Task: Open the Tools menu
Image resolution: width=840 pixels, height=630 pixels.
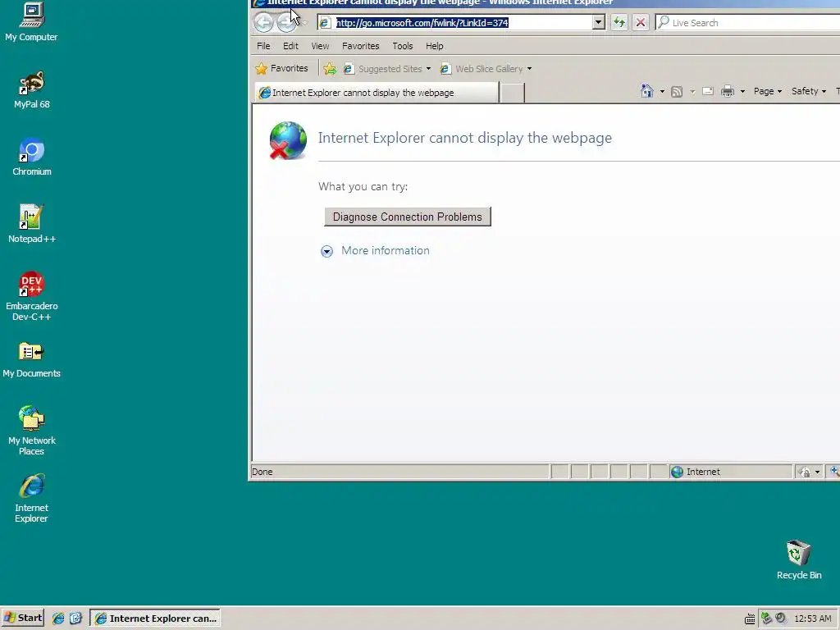Action: coord(402,46)
